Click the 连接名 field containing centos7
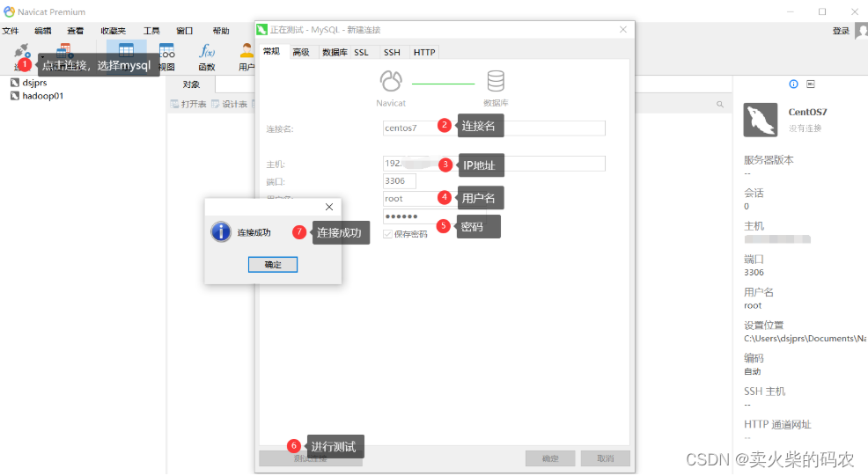The height and width of the screenshot is (476, 868). pyautogui.click(x=494, y=128)
